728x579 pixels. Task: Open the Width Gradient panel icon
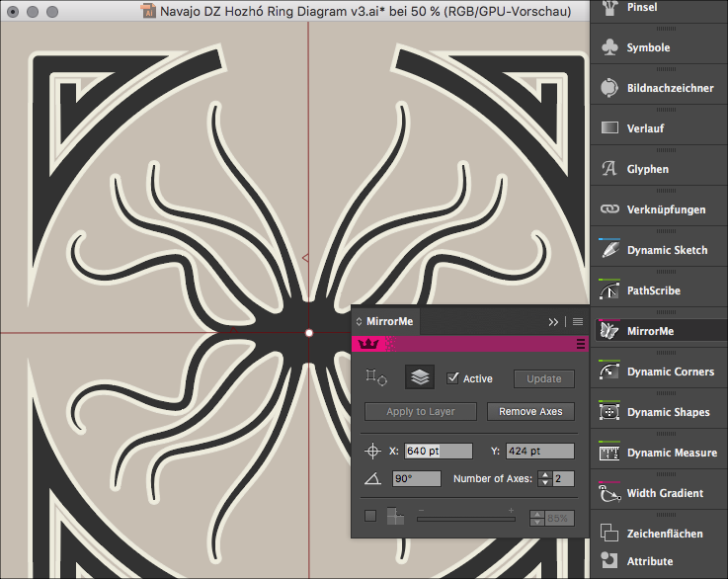click(x=609, y=492)
